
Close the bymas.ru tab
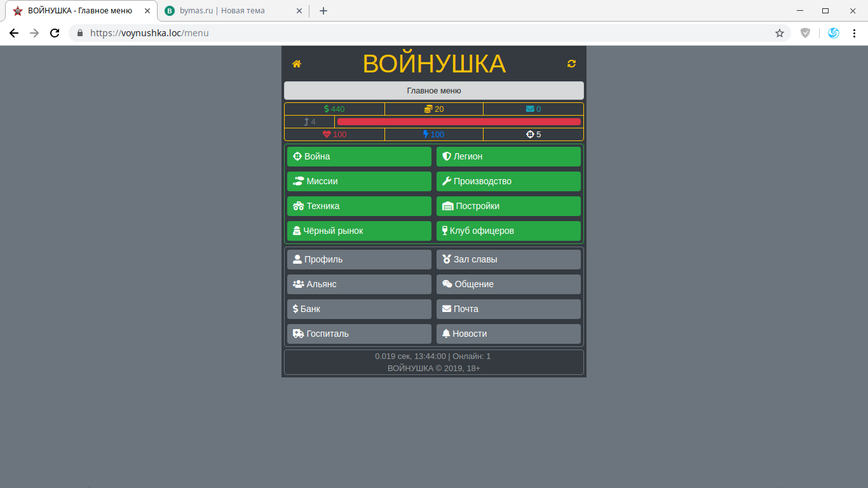[x=299, y=11]
